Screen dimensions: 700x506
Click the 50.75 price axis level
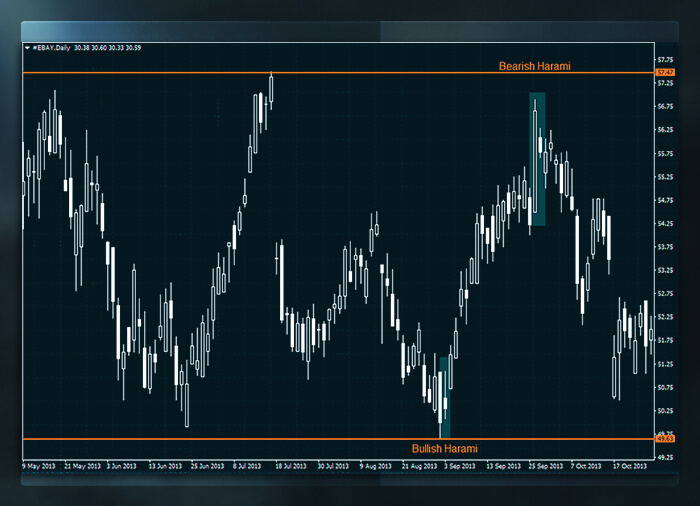tap(665, 387)
